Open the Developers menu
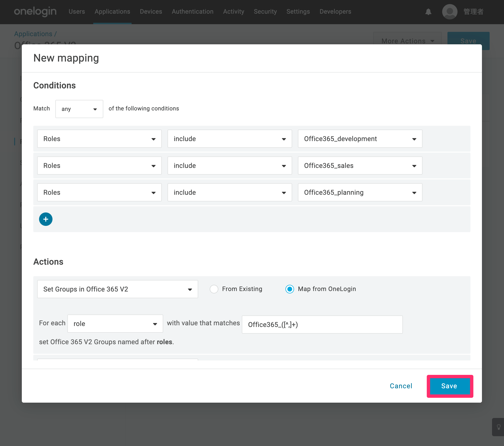This screenshot has height=446, width=504. click(x=335, y=11)
